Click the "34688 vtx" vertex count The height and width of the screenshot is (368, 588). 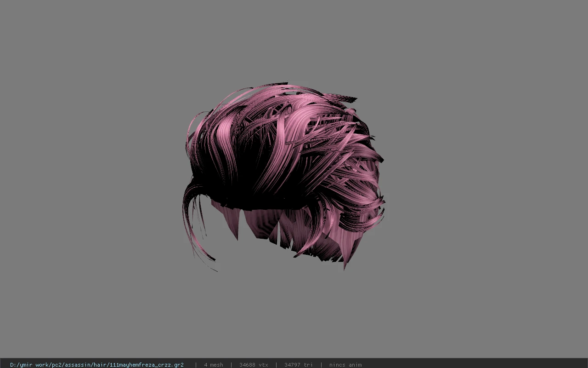point(254,365)
